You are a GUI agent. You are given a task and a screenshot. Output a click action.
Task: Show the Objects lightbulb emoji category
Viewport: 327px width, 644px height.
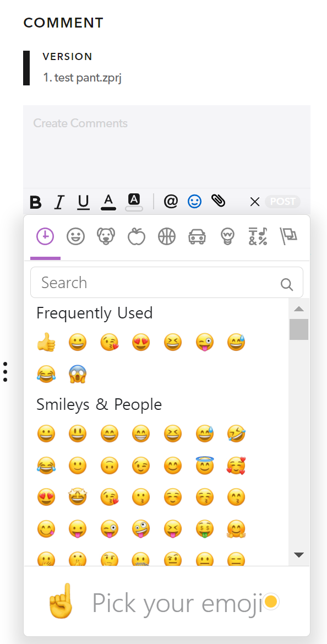coord(227,236)
